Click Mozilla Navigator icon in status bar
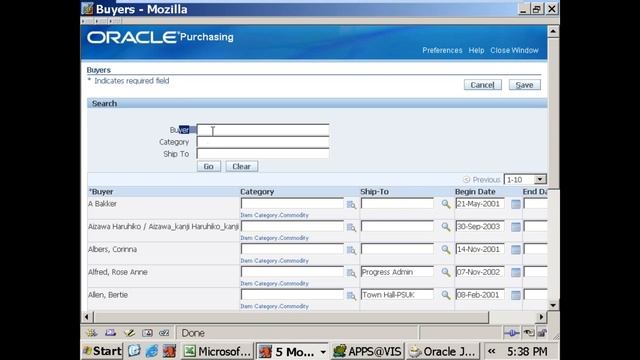Screen dimensions: 640x360 point(91,333)
